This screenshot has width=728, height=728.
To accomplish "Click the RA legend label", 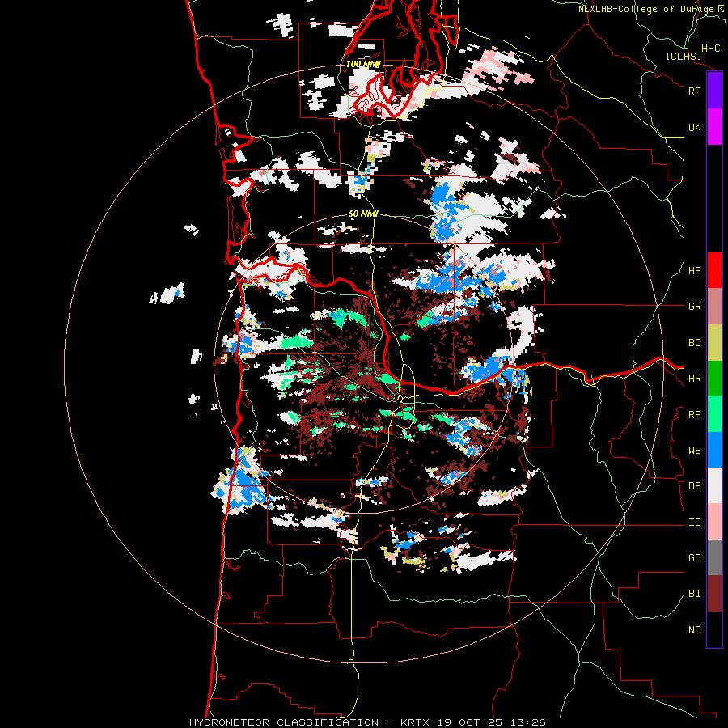I will pos(695,415).
